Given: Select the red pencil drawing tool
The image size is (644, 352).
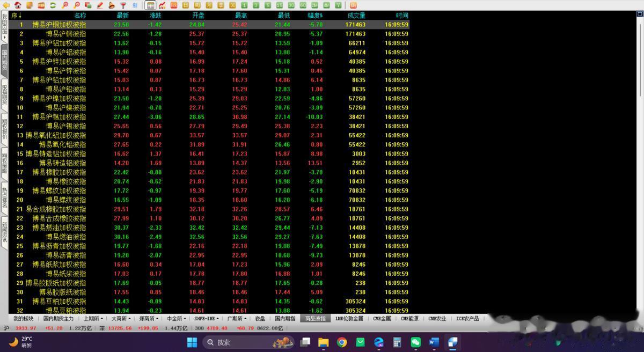Looking at the screenshot, I should click(100, 5).
